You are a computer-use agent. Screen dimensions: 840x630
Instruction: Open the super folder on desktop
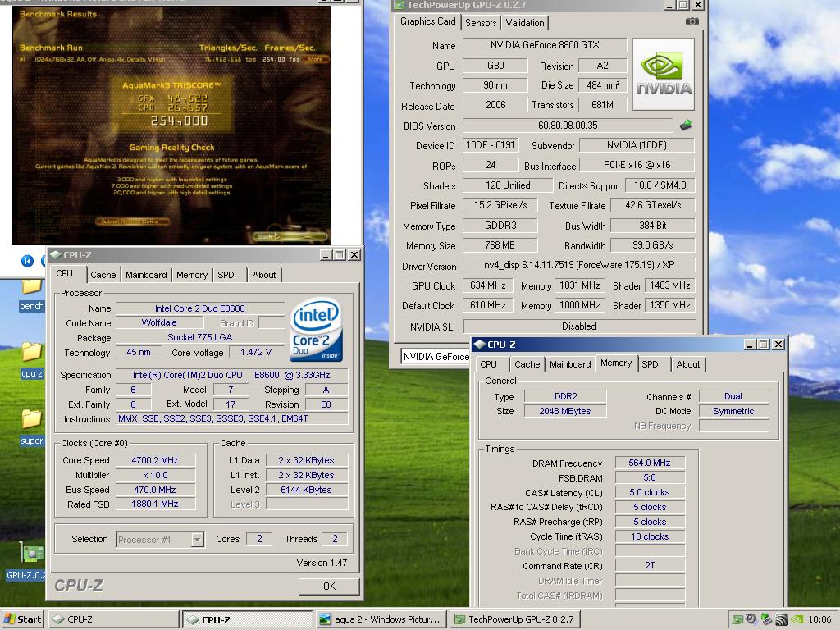tap(32, 427)
